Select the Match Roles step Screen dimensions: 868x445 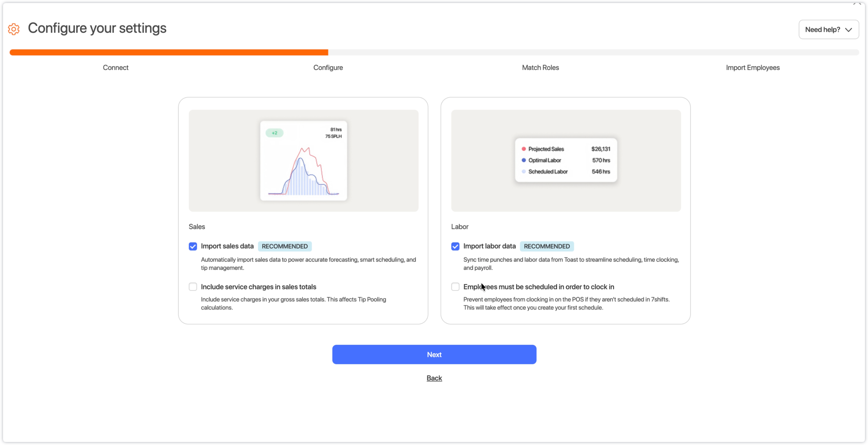(x=540, y=68)
